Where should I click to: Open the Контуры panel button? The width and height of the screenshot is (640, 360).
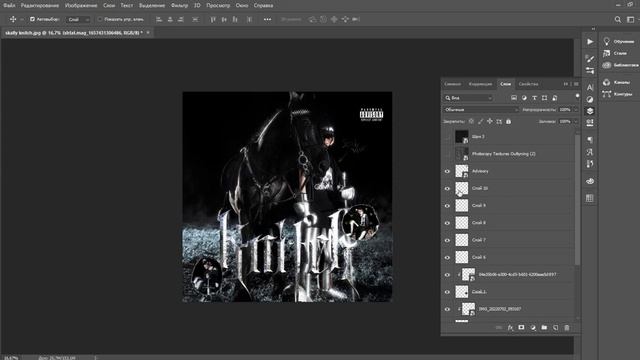[x=618, y=94]
